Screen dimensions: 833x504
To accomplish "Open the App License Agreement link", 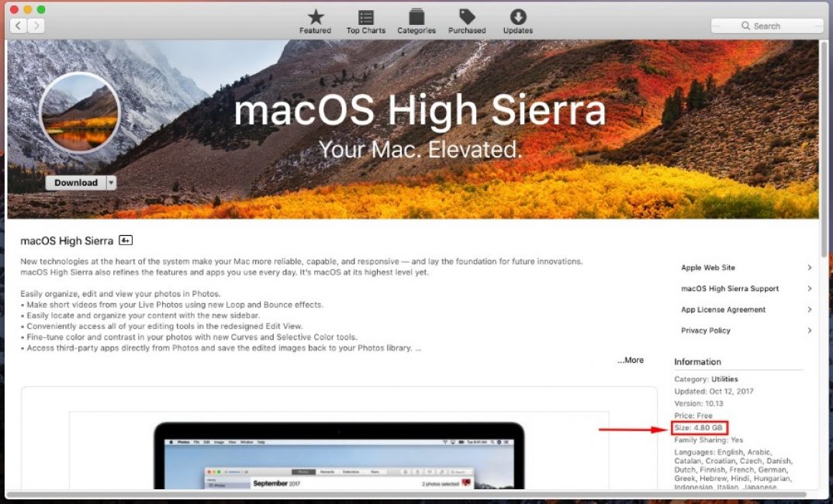I will pos(724,309).
